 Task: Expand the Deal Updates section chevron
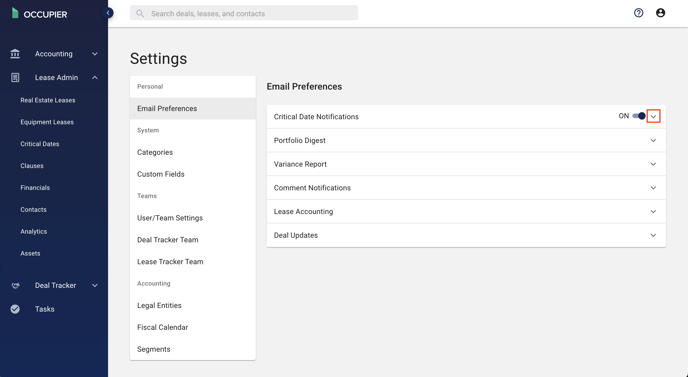(653, 235)
